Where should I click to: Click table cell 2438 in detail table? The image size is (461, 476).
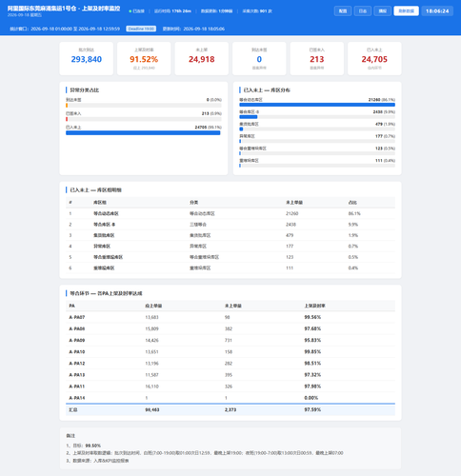point(291,225)
